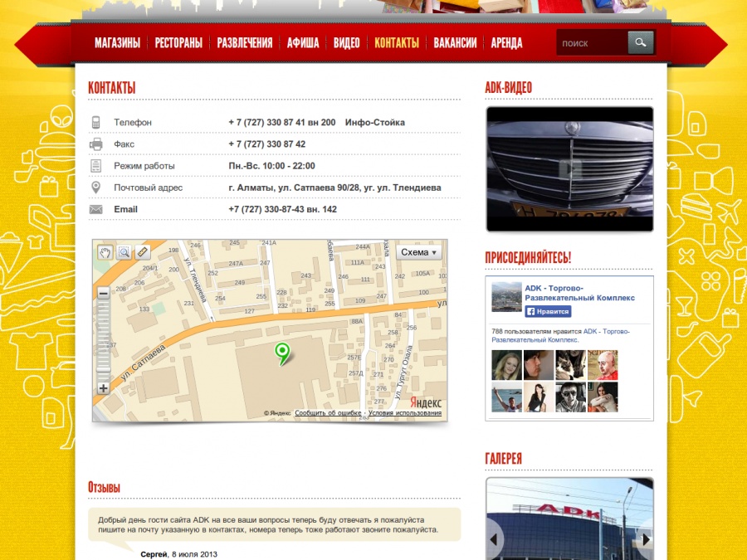This screenshot has width=747, height=560.
Task: Select the ruler distance tool on map
Action: tap(143, 252)
